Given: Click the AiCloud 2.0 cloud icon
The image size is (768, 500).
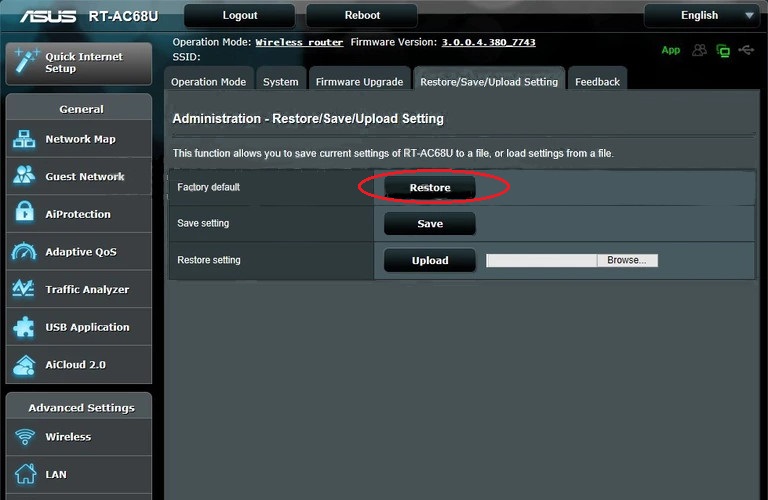Looking at the screenshot, I should coord(24,365).
